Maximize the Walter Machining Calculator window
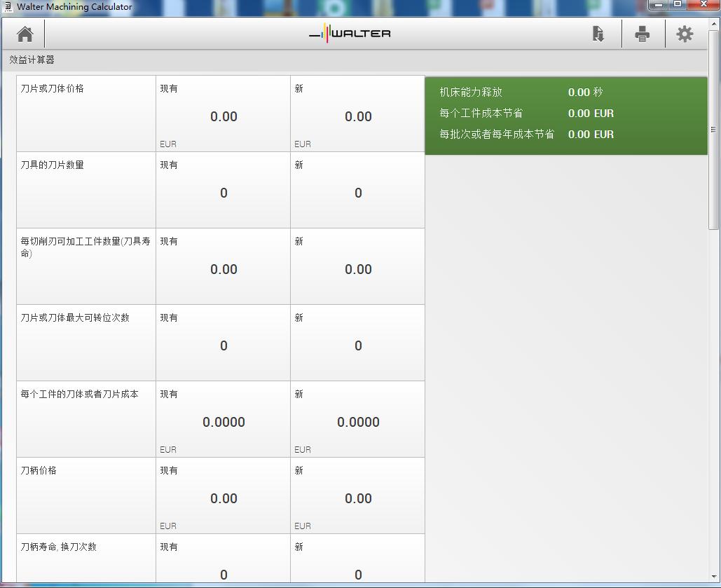The image size is (721, 588). click(x=678, y=5)
